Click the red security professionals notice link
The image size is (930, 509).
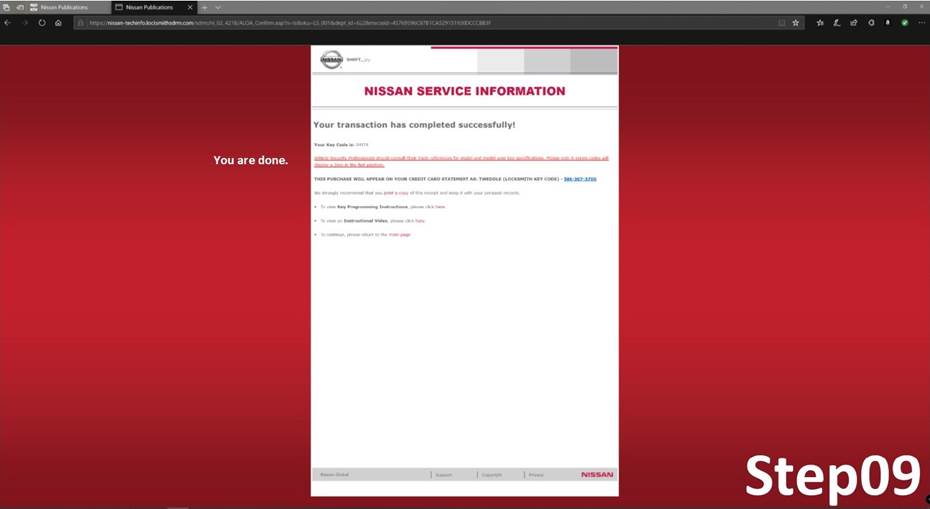[461, 161]
